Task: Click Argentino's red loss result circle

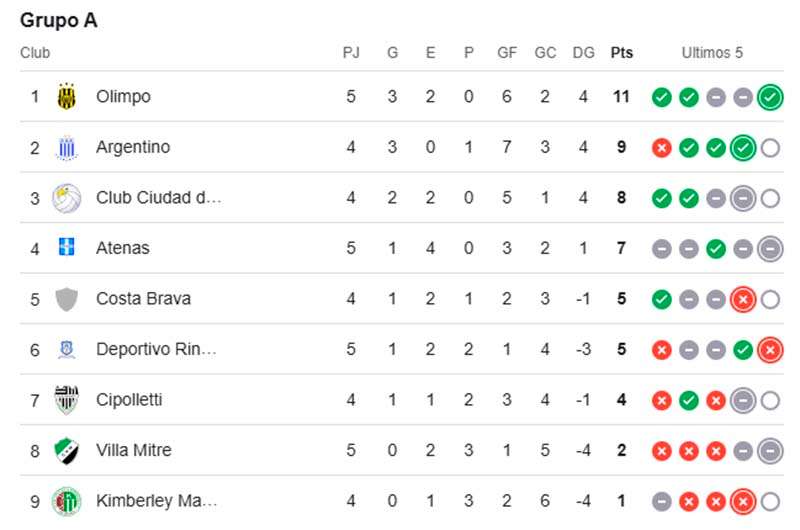Action: 662,148
